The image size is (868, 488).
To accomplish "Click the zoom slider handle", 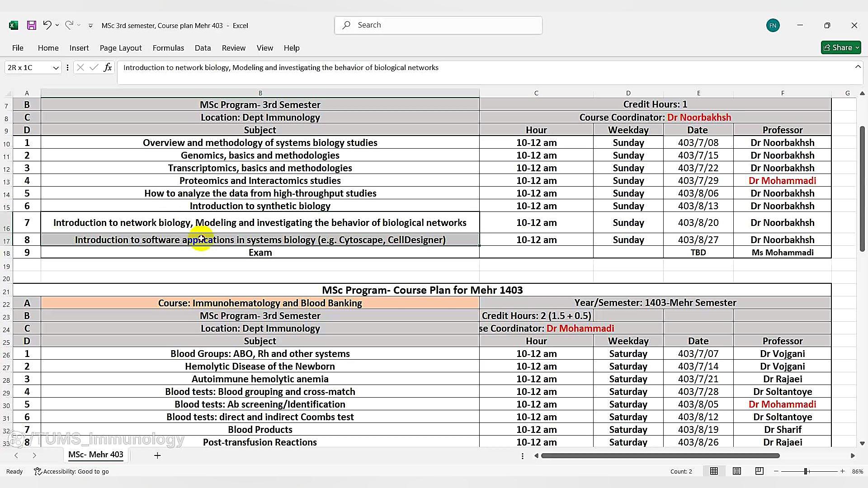I will coord(806,471).
